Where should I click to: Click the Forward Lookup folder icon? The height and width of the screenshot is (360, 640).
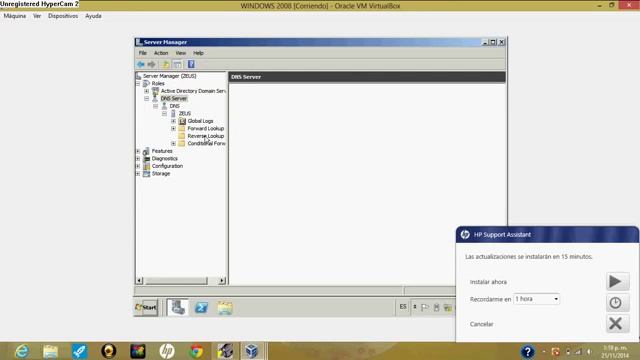coord(182,129)
